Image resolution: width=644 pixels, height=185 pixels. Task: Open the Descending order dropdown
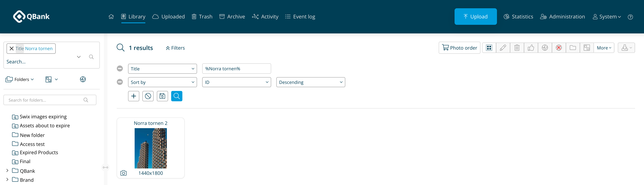point(310,82)
